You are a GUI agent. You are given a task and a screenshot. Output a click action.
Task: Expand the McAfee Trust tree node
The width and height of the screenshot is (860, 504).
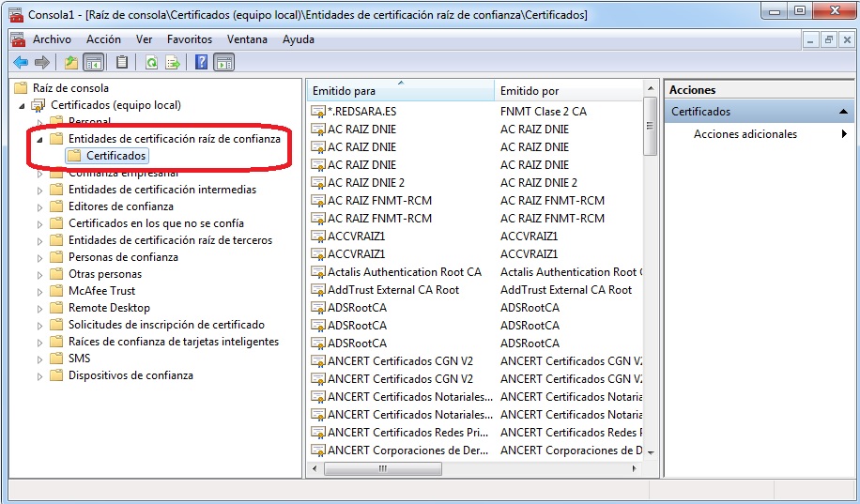(x=39, y=291)
